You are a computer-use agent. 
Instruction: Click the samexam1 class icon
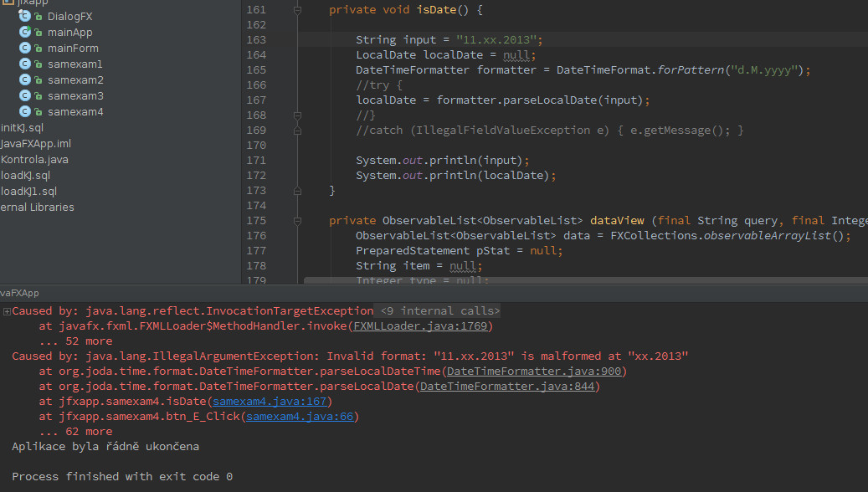[25, 64]
